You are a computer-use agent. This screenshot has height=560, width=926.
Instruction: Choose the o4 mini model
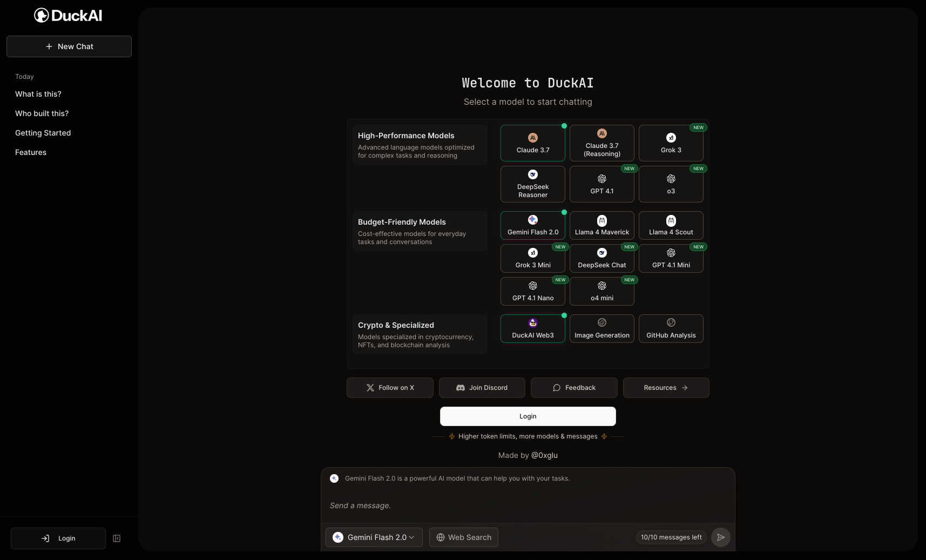602,291
